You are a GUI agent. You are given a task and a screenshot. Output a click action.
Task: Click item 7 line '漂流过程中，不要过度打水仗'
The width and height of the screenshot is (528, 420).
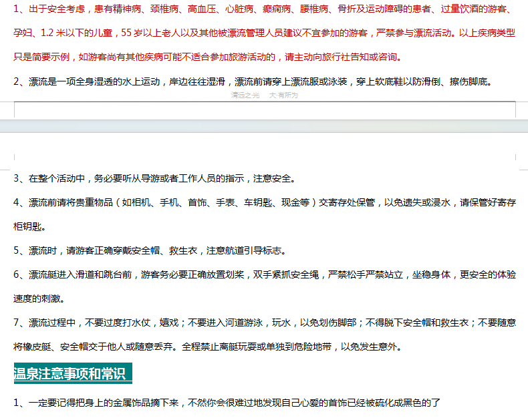click(265, 323)
